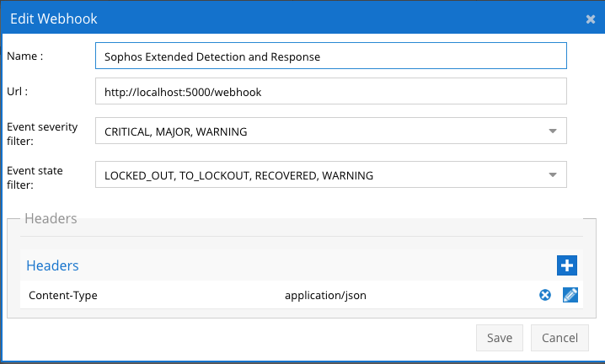Viewport: 605px width, 364px height.
Task: Select the Content-Type header name cell
Action: pos(63,295)
